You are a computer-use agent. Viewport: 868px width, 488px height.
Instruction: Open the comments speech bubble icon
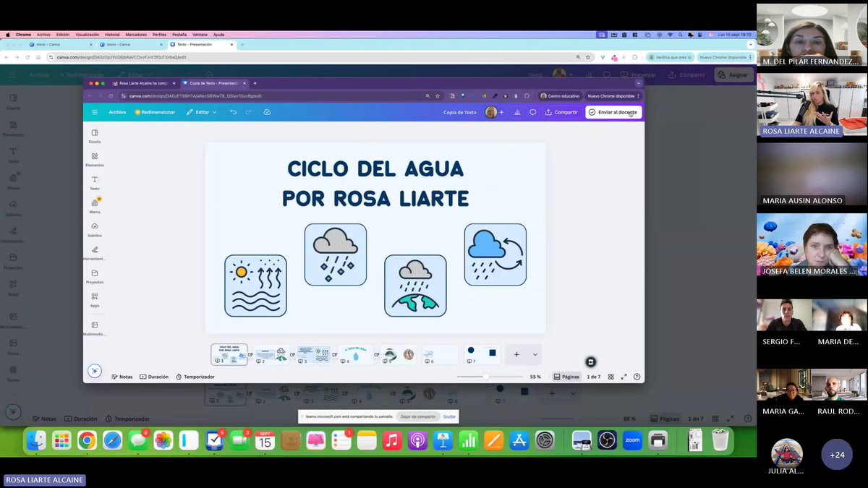[533, 112]
